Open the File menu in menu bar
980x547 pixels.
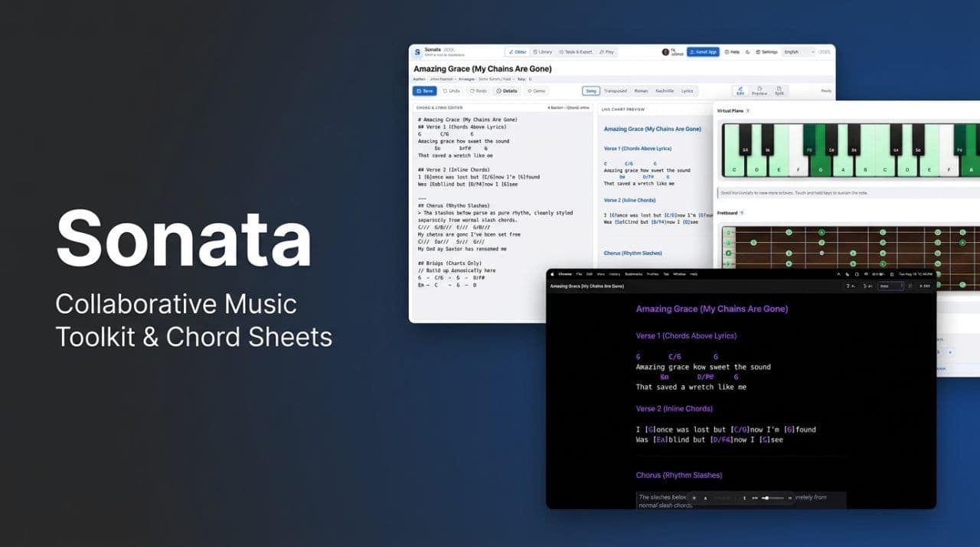(580, 273)
